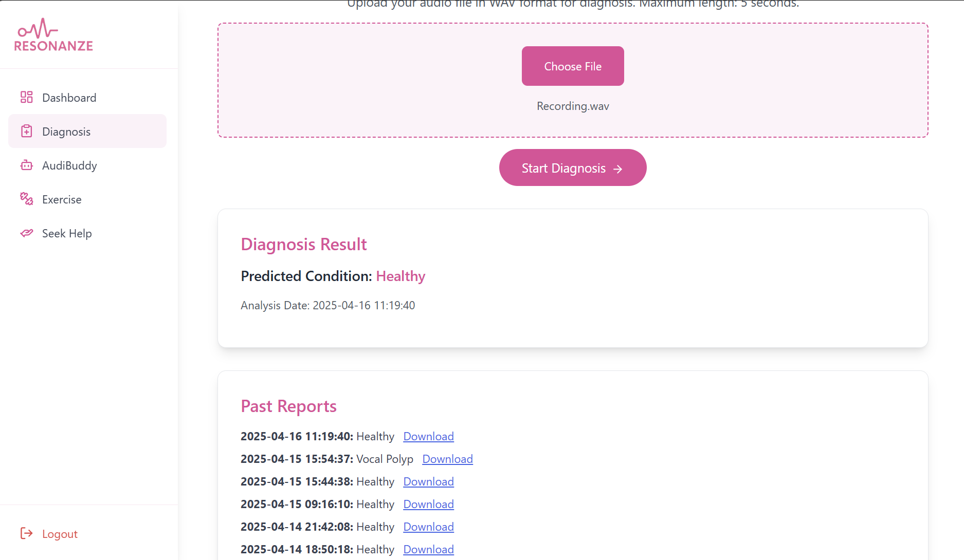The width and height of the screenshot is (964, 560).
Task: Click the arrow on Start Diagnosis
Action: click(618, 169)
